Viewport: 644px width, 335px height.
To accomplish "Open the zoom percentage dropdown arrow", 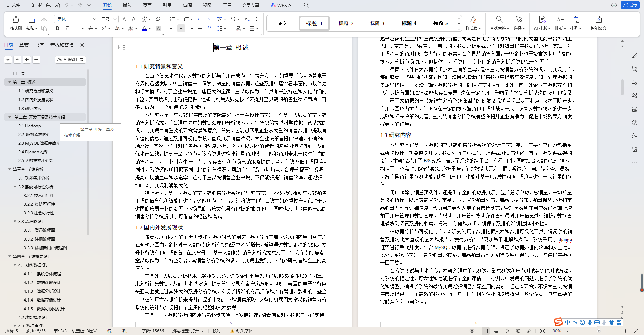I will pos(567,331).
